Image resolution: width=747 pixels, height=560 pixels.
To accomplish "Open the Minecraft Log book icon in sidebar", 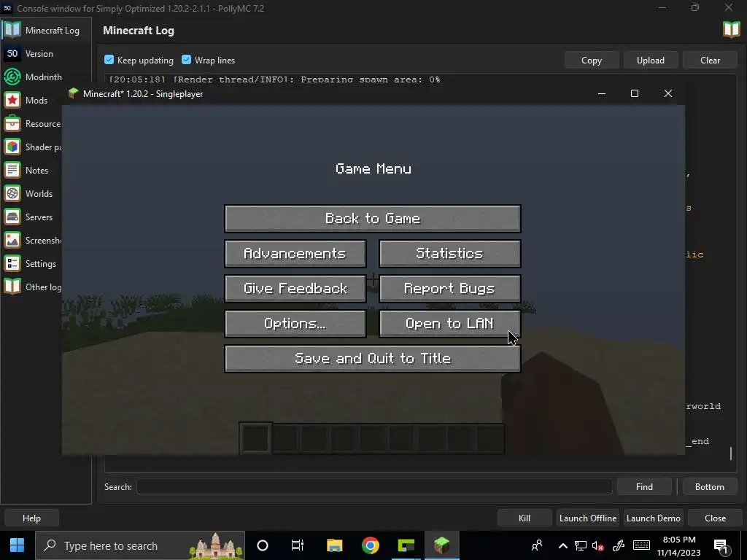I will pos(12,30).
